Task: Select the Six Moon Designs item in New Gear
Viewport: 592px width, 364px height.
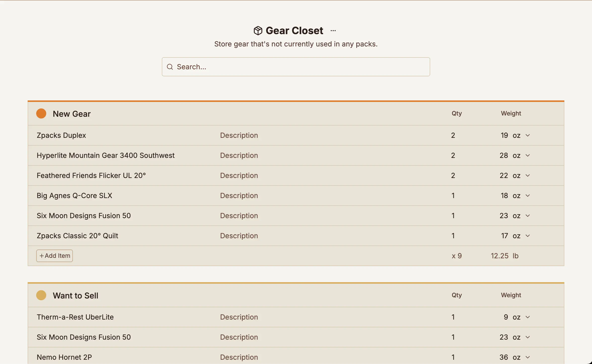Action: point(84,216)
